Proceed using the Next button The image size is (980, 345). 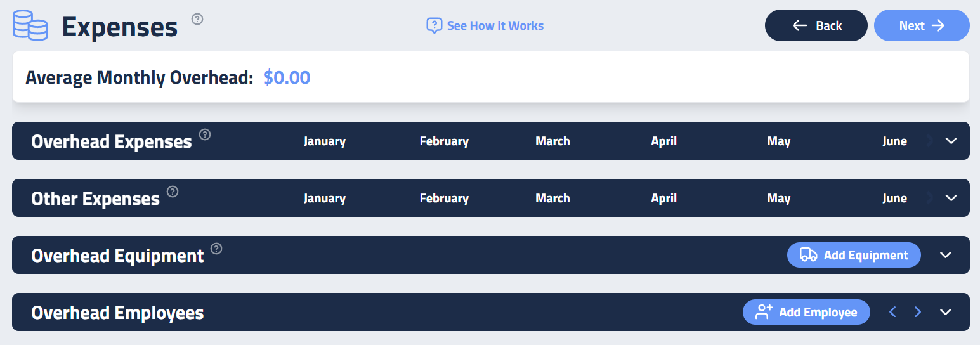point(921,26)
